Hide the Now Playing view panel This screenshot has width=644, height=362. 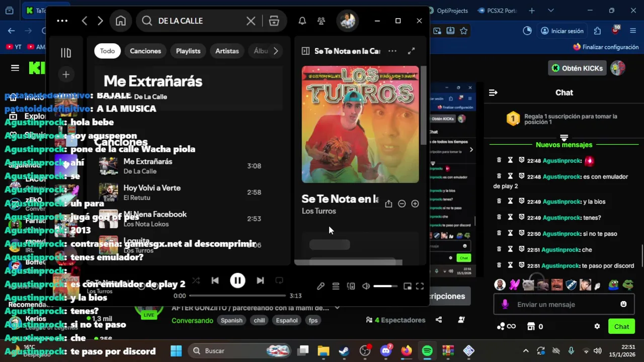click(x=305, y=51)
